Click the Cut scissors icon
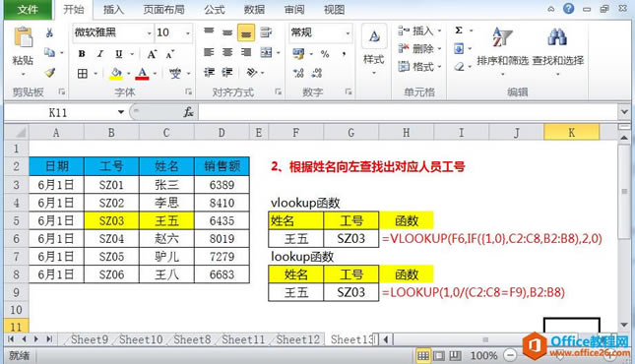The image size is (635, 364). [x=49, y=32]
